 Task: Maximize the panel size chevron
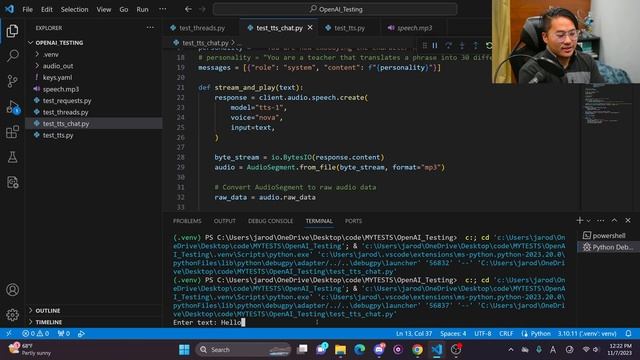click(614, 220)
